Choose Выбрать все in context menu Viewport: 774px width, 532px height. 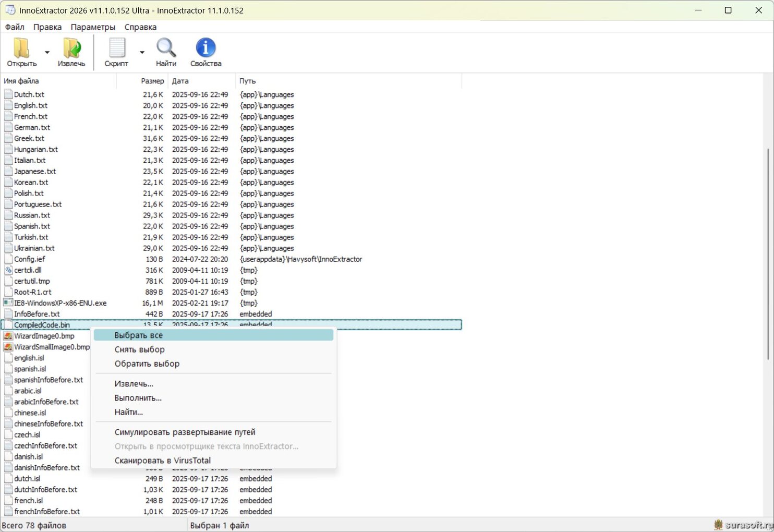(x=213, y=335)
